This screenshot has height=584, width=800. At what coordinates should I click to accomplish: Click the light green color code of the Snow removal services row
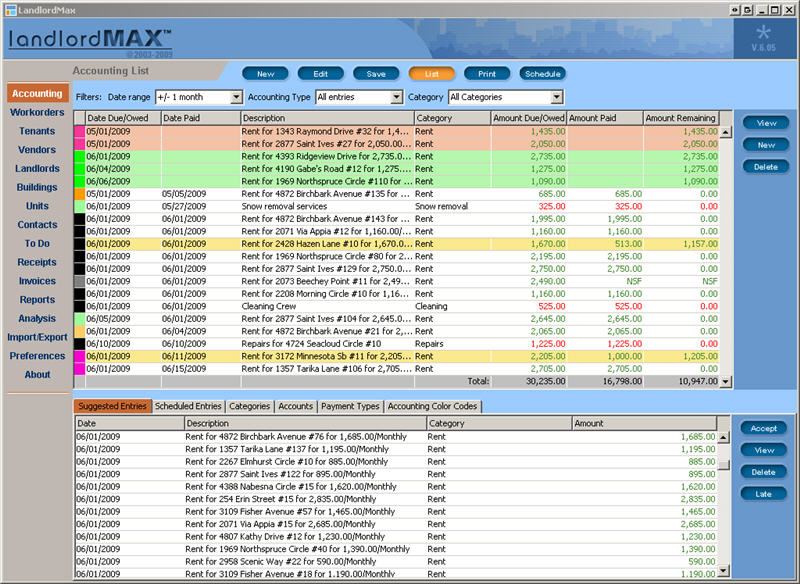pyautogui.click(x=80, y=206)
